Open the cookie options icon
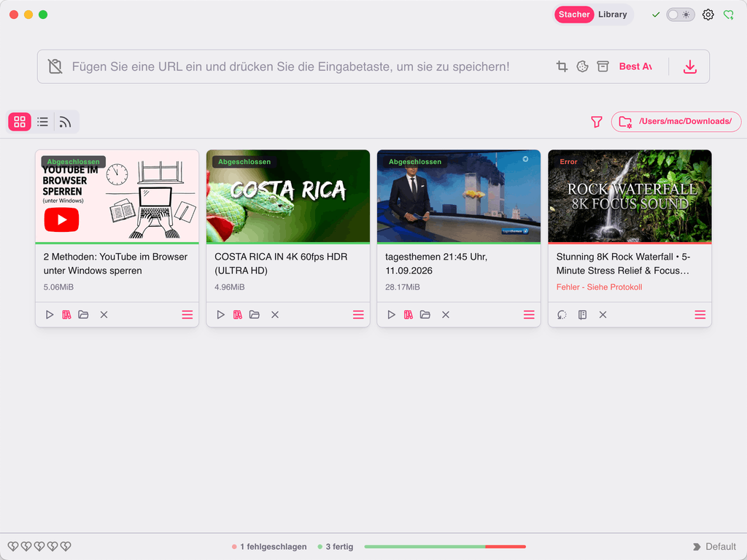The height and width of the screenshot is (560, 747). point(582,66)
